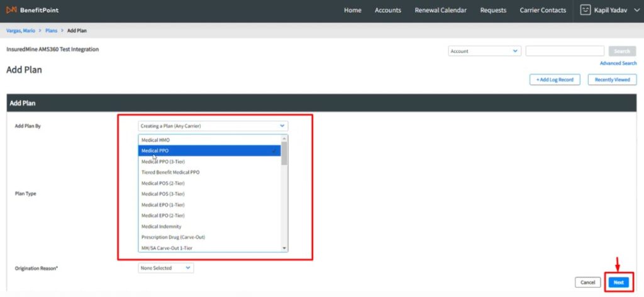The width and height of the screenshot is (644, 297).
Task: Open the Renewal Calendar page
Action: click(440, 10)
